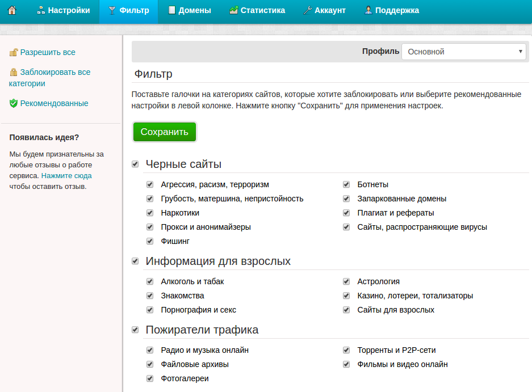Toggle Грубость, матершина, непристойность checkbox
The height and width of the screenshot is (392, 532).
[x=150, y=199]
